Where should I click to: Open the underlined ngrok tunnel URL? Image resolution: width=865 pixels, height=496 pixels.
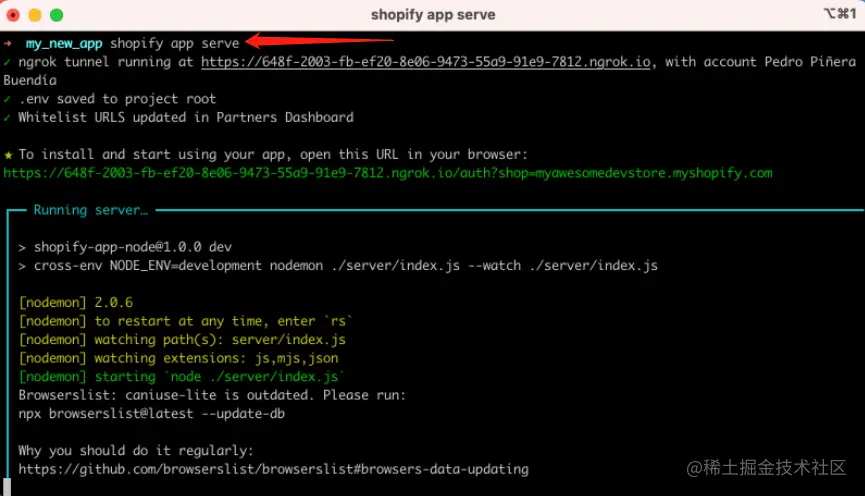[426, 62]
